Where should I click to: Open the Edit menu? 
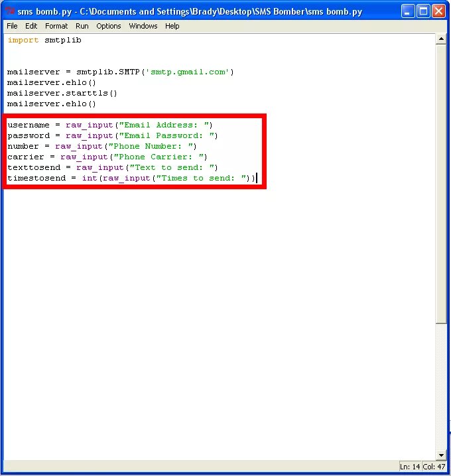[x=31, y=26]
